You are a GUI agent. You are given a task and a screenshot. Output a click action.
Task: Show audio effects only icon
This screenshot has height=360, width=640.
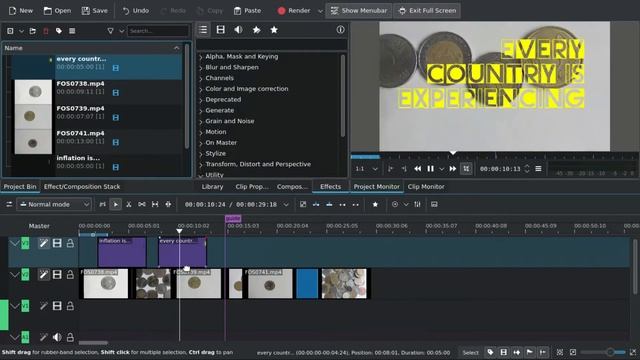tap(238, 30)
